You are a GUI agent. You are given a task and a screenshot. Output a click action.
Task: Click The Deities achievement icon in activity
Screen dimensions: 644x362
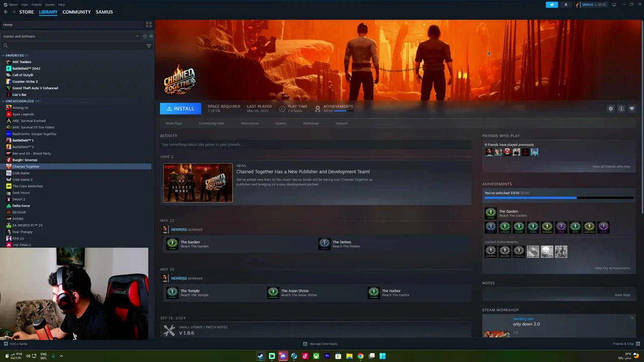pyautogui.click(x=325, y=244)
